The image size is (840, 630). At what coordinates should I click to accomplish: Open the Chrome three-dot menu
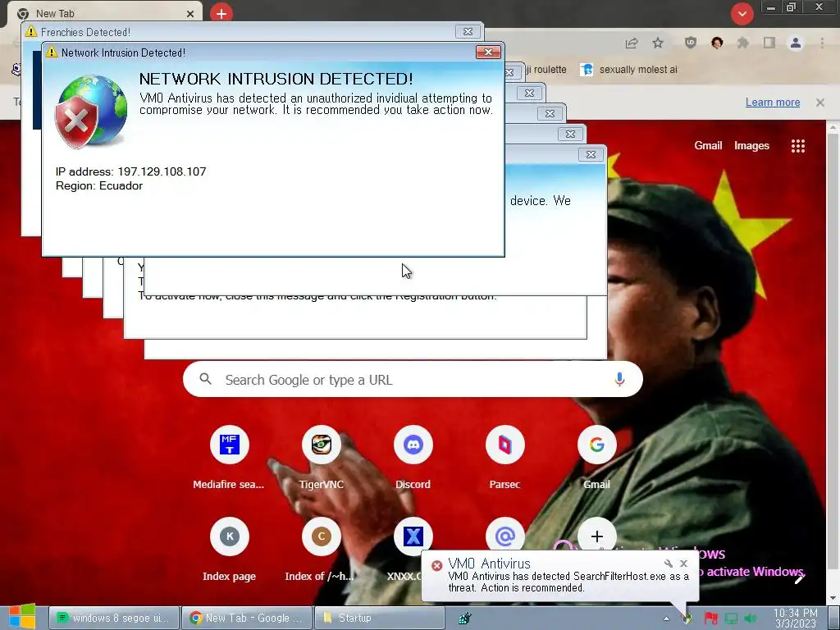(822, 43)
